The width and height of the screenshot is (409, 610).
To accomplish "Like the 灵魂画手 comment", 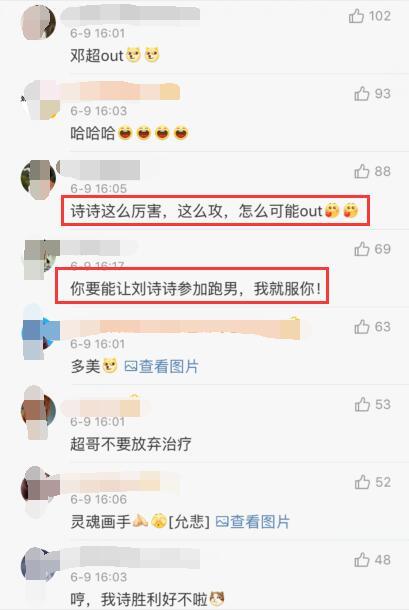I will pyautogui.click(x=362, y=482).
